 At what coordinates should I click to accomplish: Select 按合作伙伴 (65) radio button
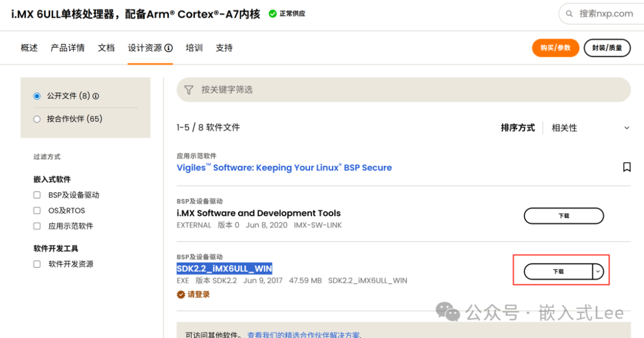[37, 119]
